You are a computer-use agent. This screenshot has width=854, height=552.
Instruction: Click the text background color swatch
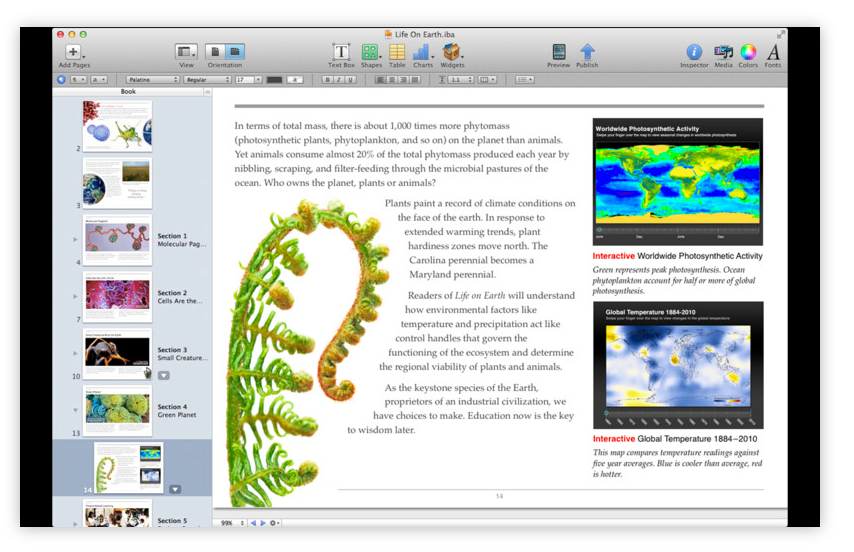(x=295, y=79)
